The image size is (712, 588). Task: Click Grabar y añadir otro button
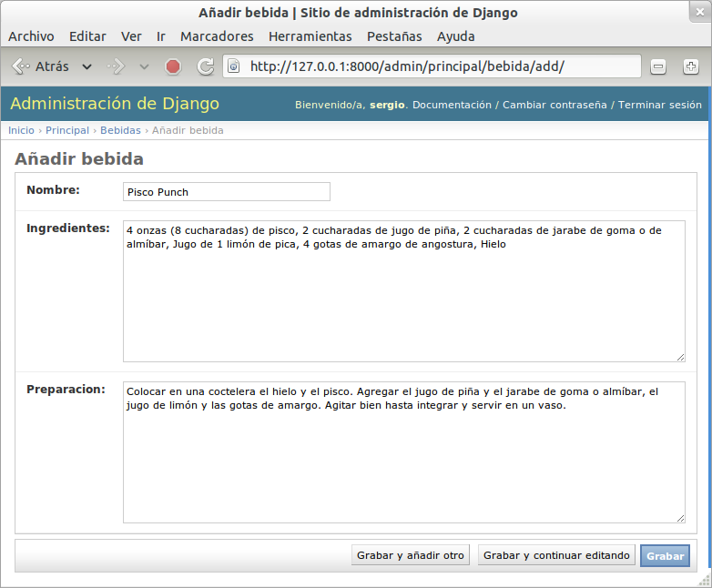411,555
